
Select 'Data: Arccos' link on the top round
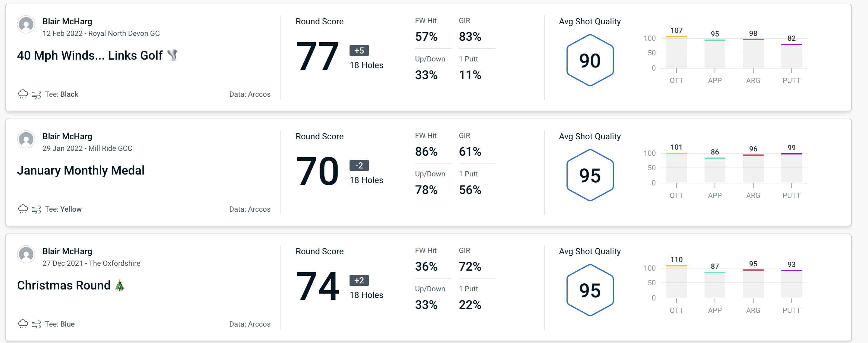pyautogui.click(x=249, y=93)
